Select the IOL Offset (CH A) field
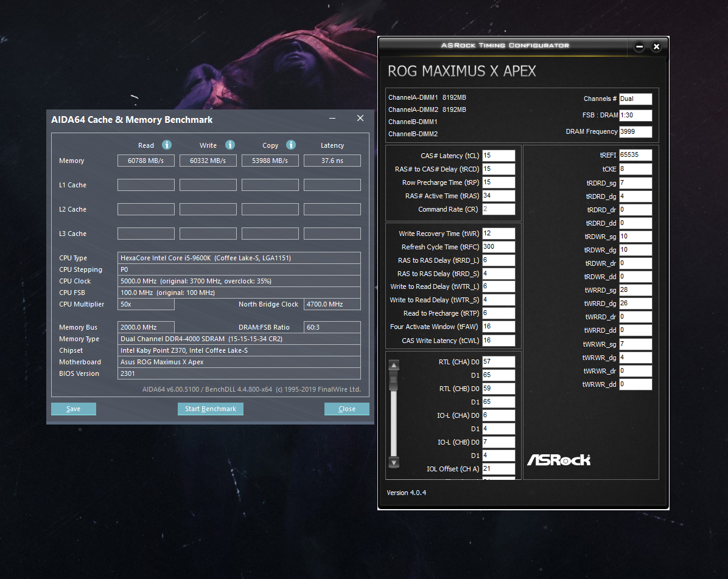Viewport: 728px width, 579px height. coord(499,468)
